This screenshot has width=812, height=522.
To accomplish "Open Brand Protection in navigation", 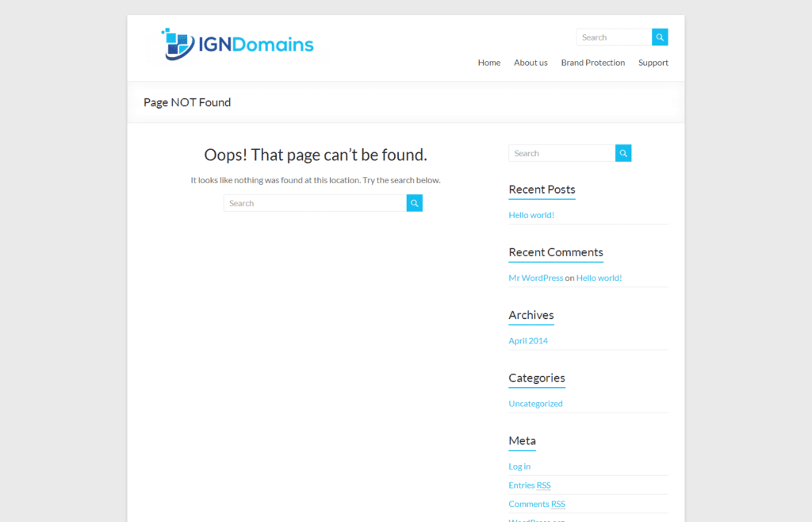I will 592,63.
